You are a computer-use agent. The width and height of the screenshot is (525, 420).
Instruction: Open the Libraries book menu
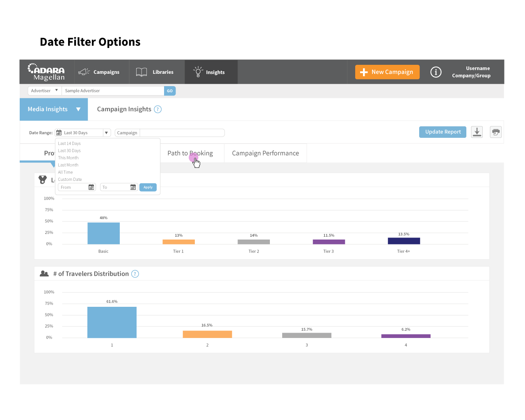click(x=155, y=72)
